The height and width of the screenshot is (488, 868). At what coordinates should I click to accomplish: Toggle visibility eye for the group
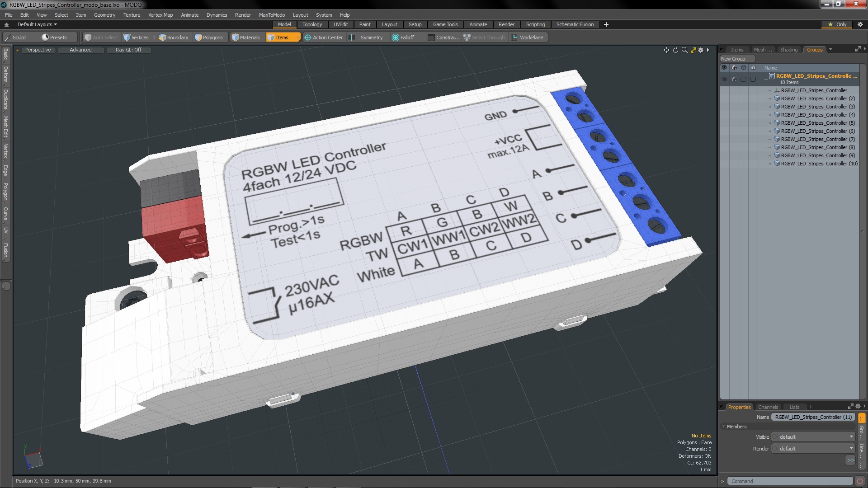[724, 79]
